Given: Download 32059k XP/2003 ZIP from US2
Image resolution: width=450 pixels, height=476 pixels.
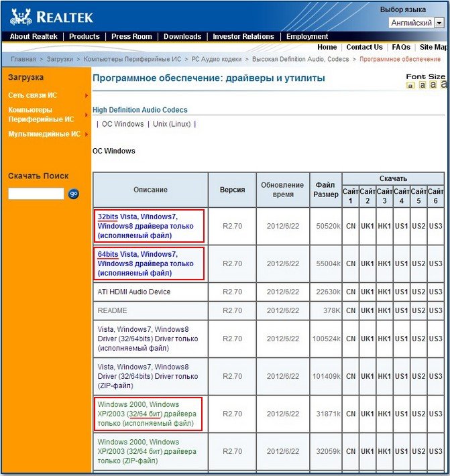Looking at the screenshot, I should pos(418,451).
